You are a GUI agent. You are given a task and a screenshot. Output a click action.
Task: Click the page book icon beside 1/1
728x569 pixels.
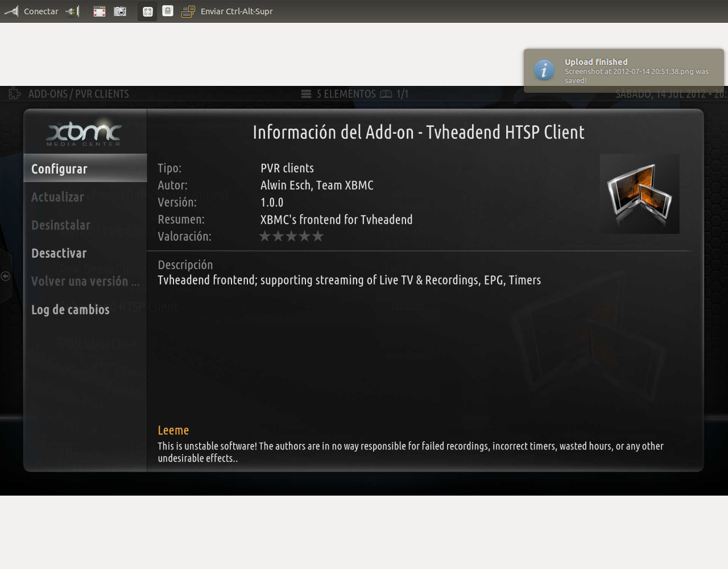coord(386,94)
